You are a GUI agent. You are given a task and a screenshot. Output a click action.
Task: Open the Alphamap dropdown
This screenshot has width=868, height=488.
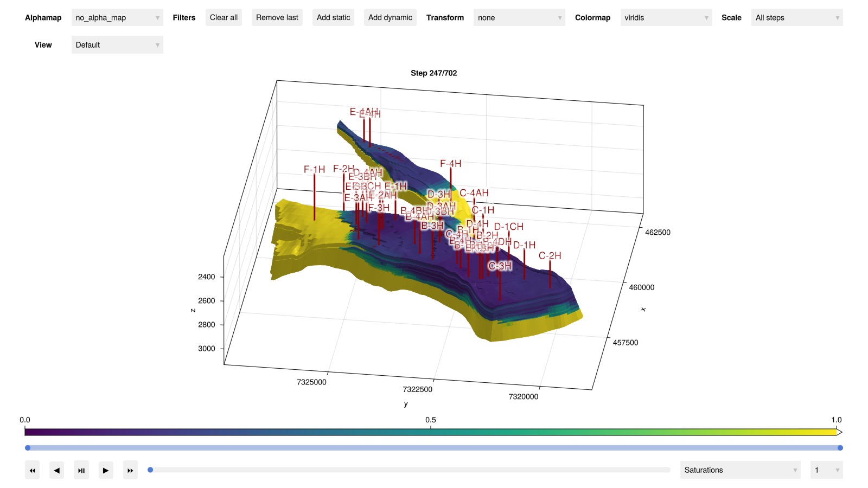(117, 18)
